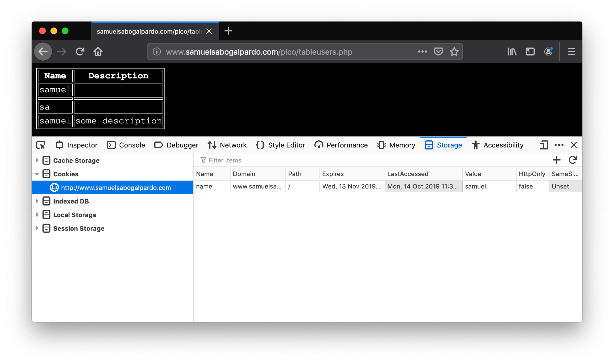Toggle responsive design mode icon
614x364 pixels.
point(543,145)
